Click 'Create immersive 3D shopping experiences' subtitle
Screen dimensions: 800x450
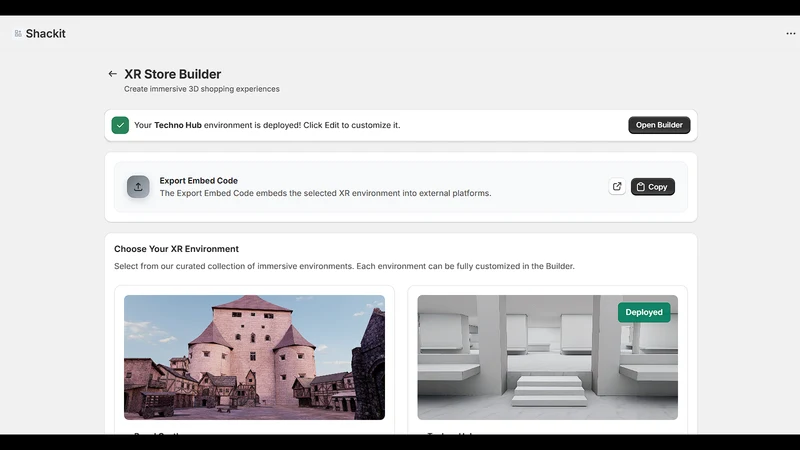tap(202, 89)
